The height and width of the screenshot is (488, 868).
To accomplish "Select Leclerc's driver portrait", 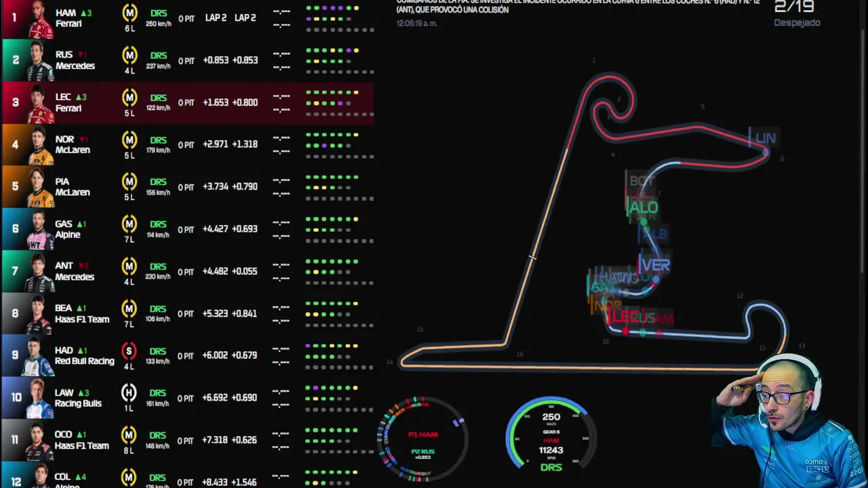I will tap(40, 103).
